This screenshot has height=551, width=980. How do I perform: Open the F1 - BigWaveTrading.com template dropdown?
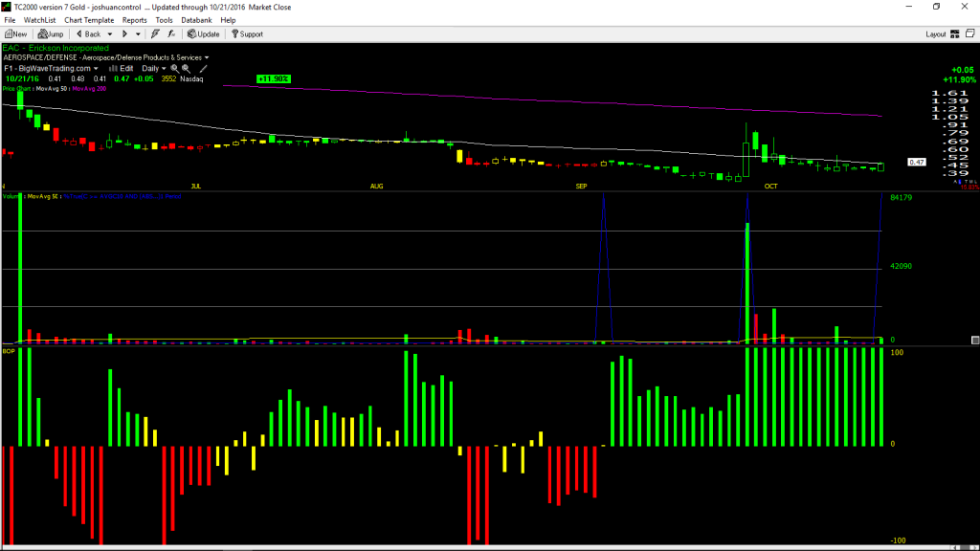pyautogui.click(x=96, y=69)
